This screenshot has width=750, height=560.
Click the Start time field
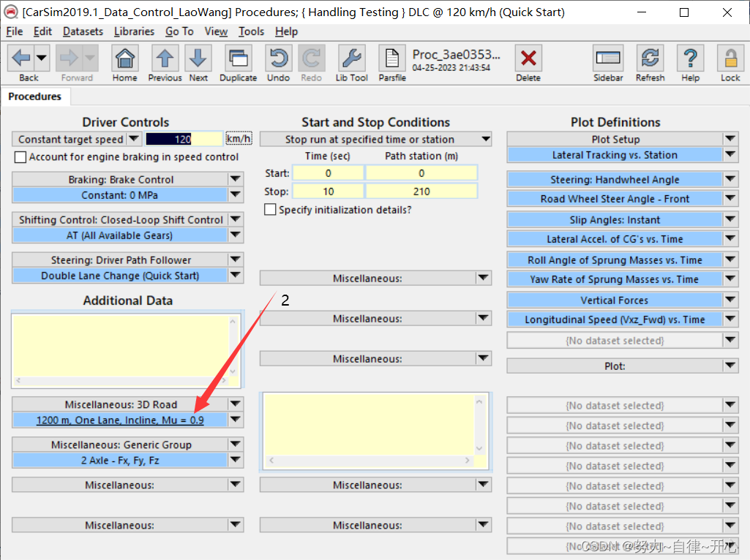328,173
